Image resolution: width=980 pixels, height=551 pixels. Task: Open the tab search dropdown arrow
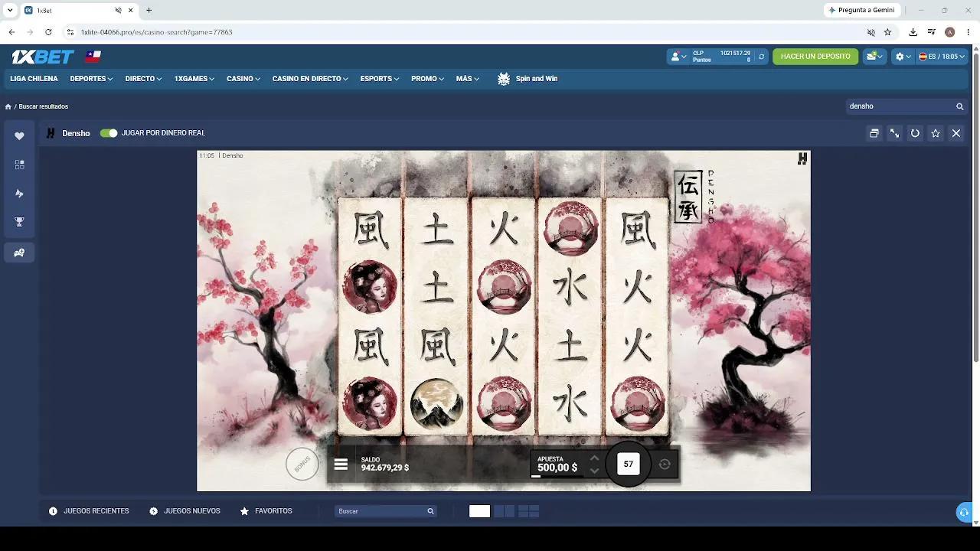pos(10,10)
